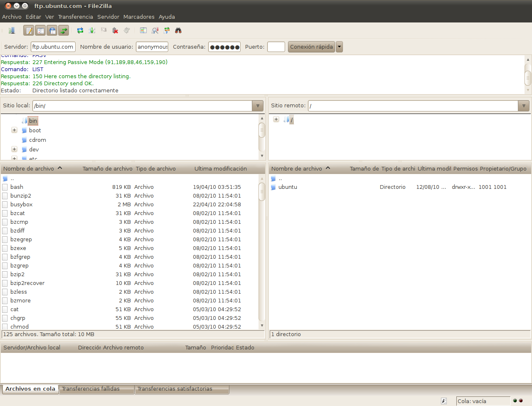Image resolution: width=532 pixels, height=406 pixels.
Task: Click the Conexión rápida button
Action: (x=311, y=47)
